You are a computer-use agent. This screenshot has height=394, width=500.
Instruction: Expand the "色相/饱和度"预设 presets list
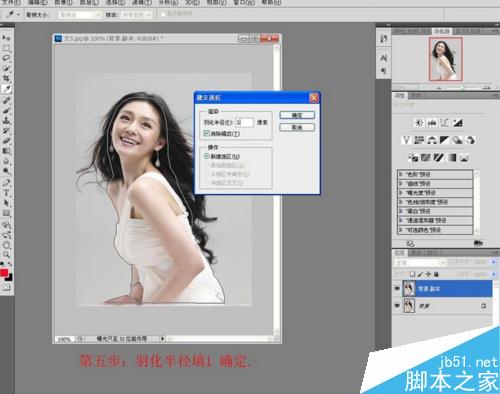tap(401, 202)
